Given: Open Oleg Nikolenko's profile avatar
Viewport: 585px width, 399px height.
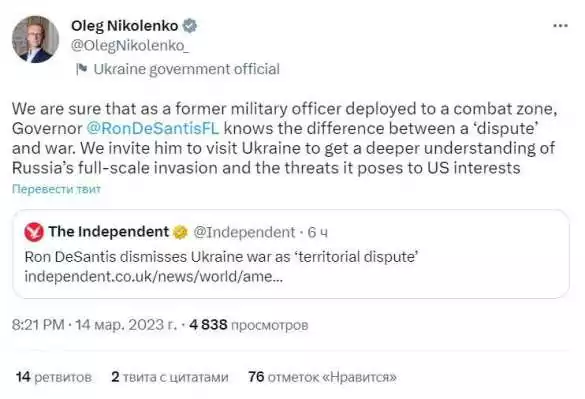Looking at the screenshot, I should [35, 39].
